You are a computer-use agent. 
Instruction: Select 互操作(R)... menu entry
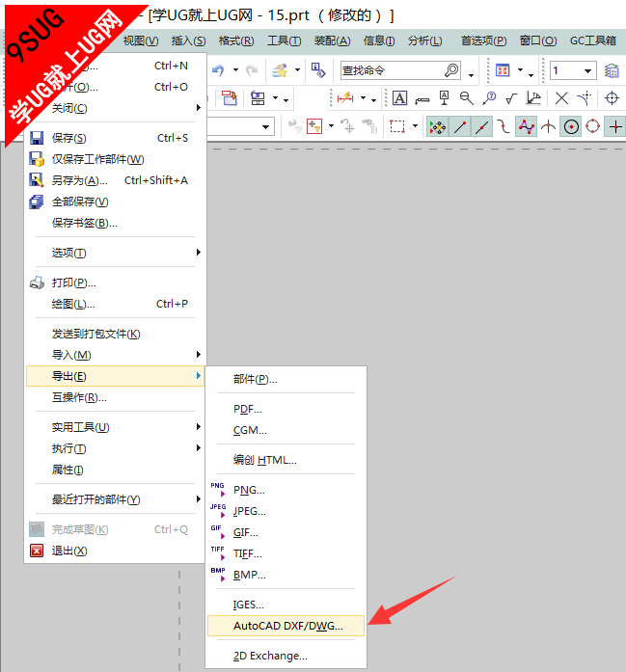pyautogui.click(x=115, y=398)
